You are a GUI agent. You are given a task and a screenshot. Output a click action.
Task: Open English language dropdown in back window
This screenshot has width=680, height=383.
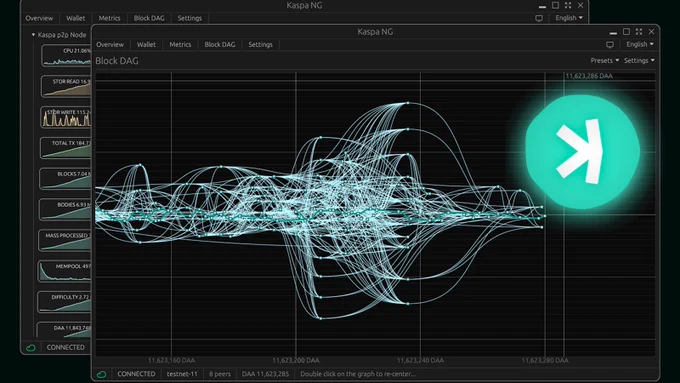coord(569,18)
